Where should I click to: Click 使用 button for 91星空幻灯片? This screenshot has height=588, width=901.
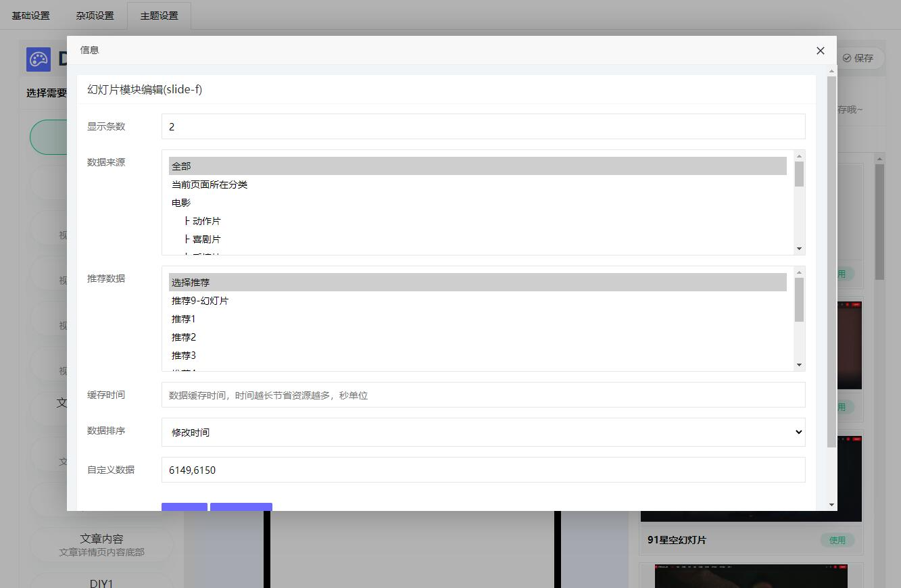(x=837, y=540)
